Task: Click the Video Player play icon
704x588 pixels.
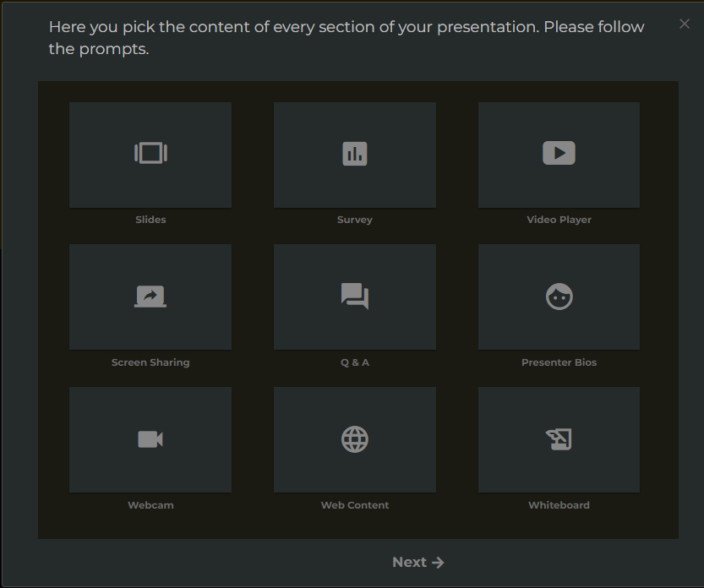Action: [559, 153]
